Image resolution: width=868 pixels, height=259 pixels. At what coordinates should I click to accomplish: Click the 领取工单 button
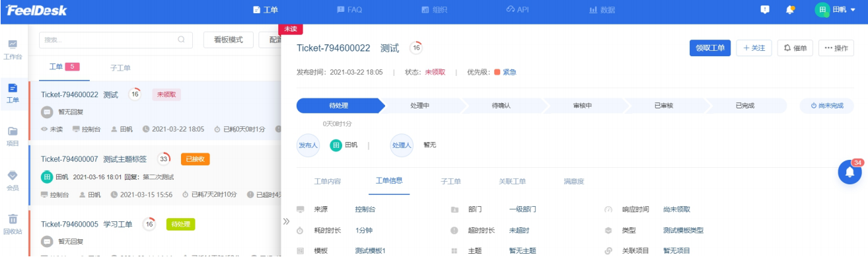coord(710,48)
